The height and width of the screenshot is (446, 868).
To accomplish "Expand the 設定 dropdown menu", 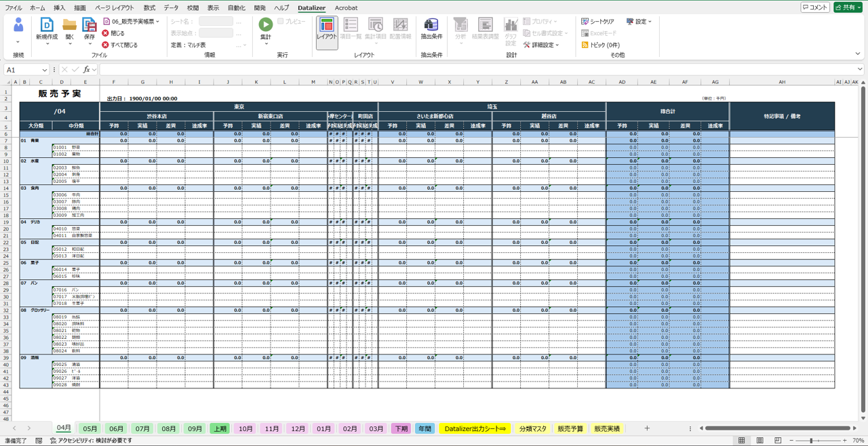I will pos(639,22).
